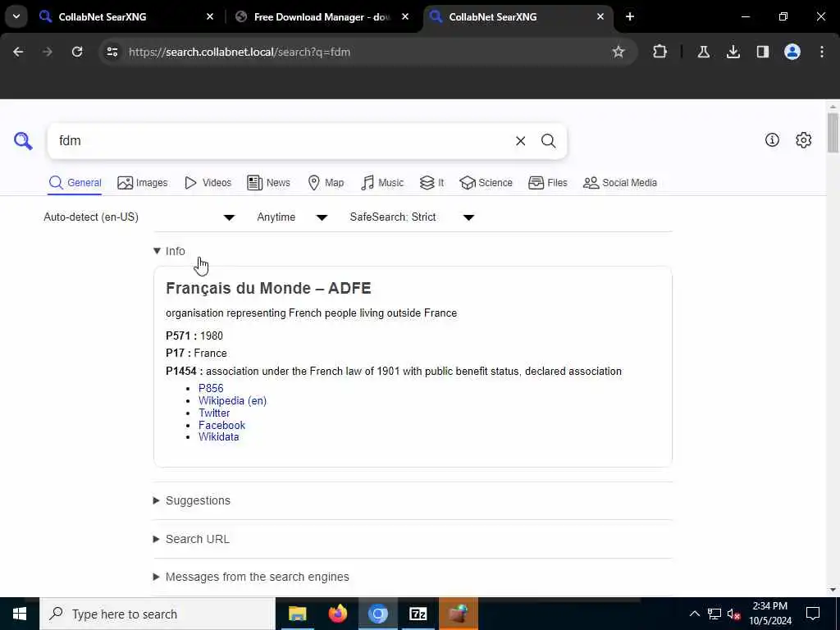The width and height of the screenshot is (840, 630).
Task: Open the SafeSearch Strict dropdown
Action: (x=412, y=217)
